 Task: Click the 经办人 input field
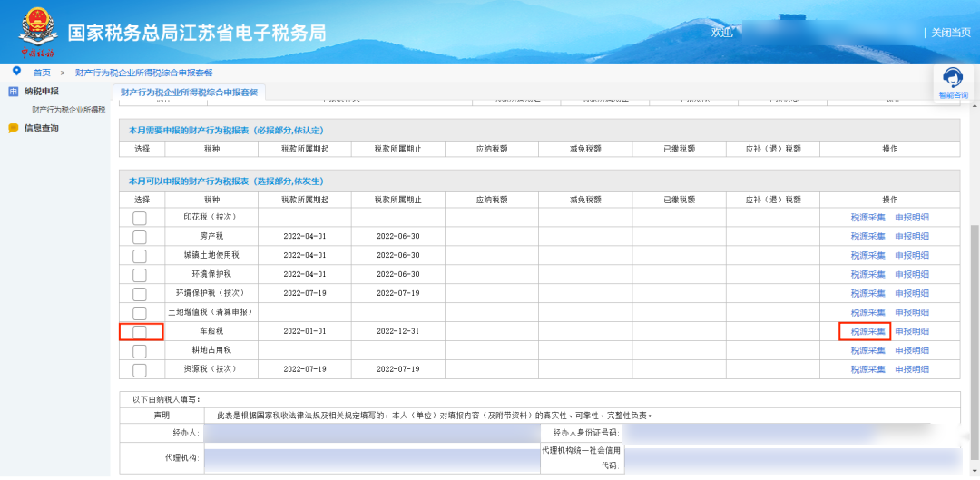tap(371, 433)
